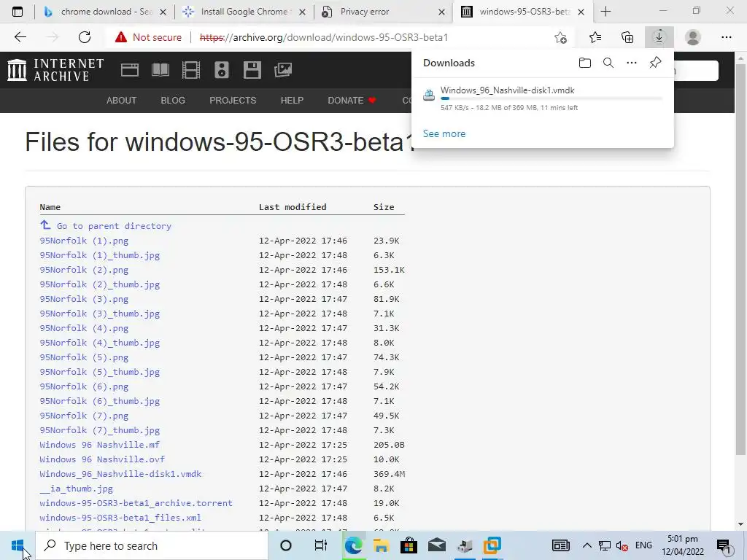Add this page to favorites star icon
747x560 pixels.
[x=561, y=37]
